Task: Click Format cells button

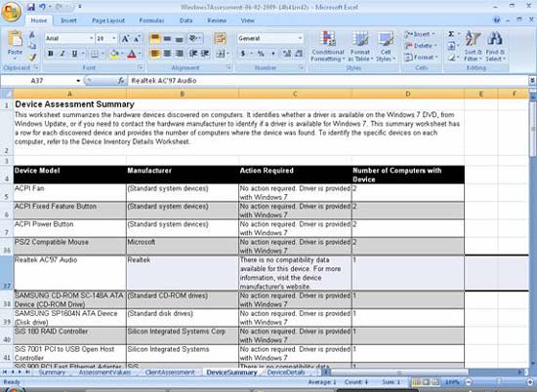Action: click(x=421, y=58)
